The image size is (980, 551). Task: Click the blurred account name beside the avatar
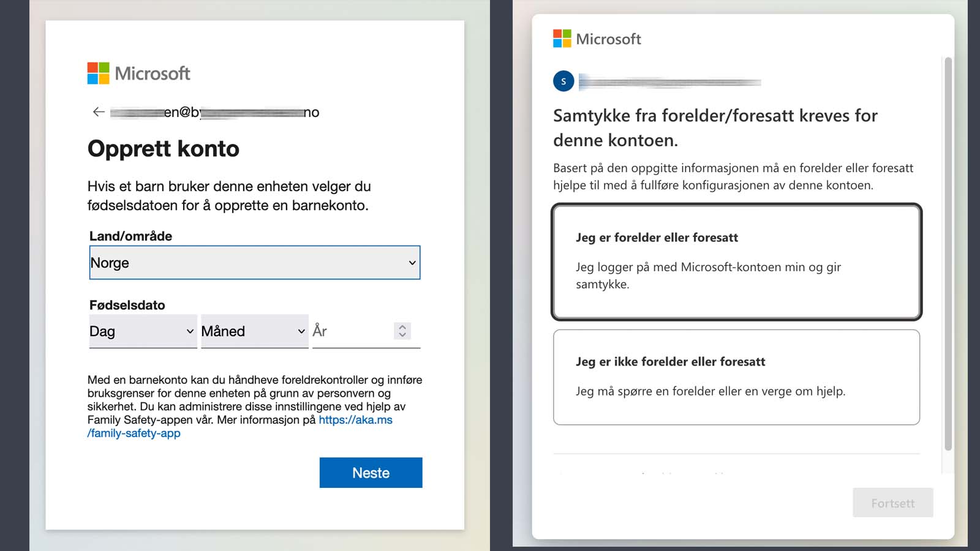coord(669,81)
